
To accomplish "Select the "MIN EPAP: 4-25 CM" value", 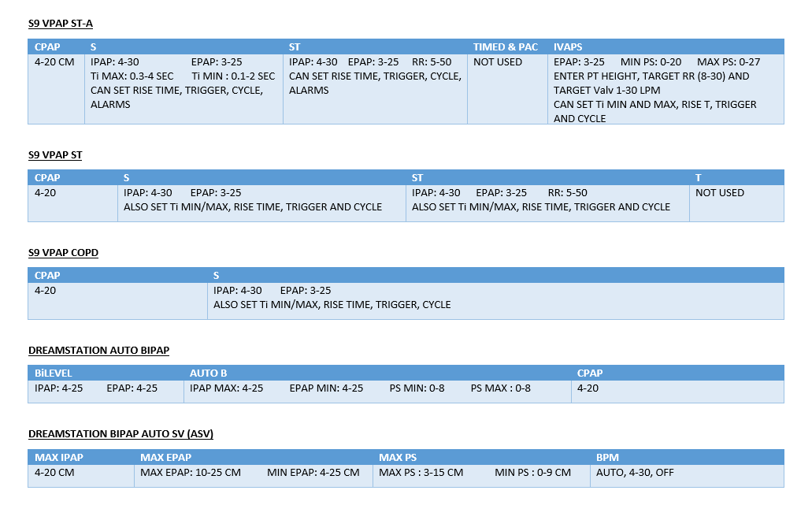I will pyautogui.click(x=313, y=473).
